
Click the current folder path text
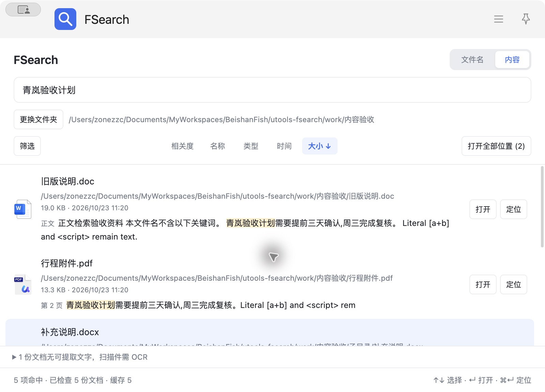pyautogui.click(x=221, y=119)
